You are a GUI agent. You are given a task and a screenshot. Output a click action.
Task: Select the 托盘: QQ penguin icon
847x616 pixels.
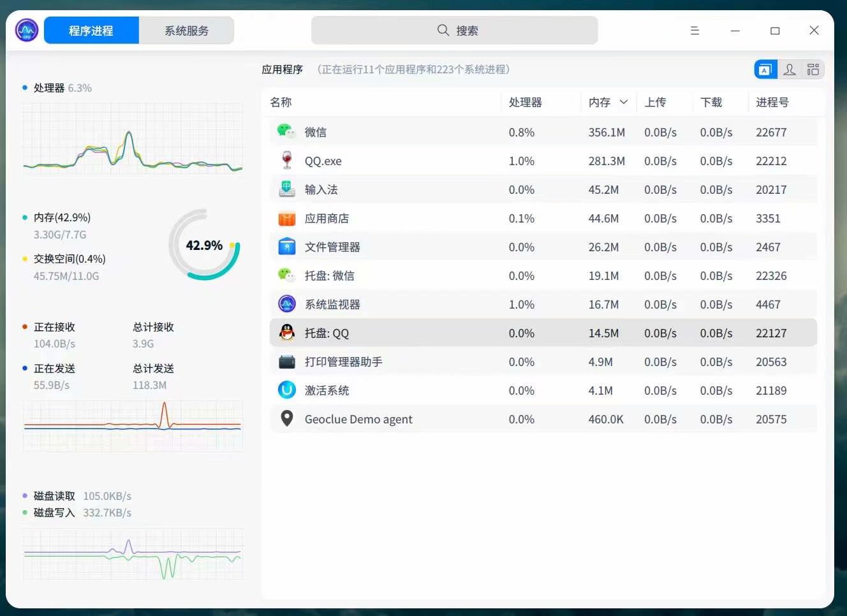(x=287, y=332)
